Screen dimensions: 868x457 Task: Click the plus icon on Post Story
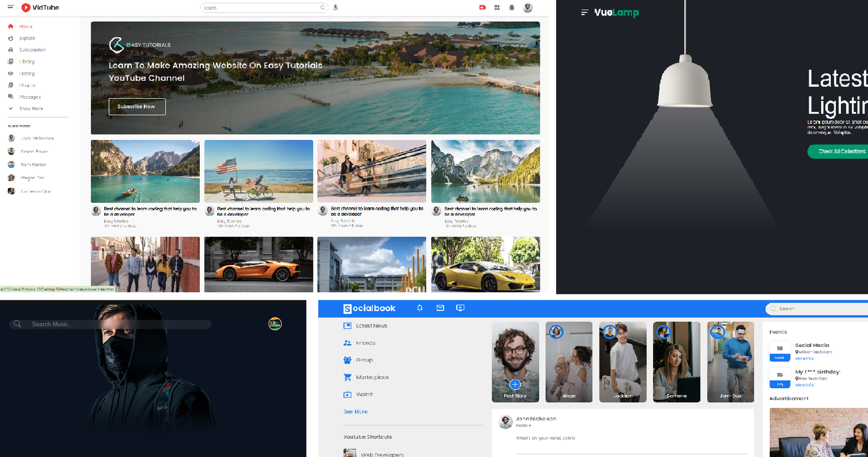pos(515,384)
